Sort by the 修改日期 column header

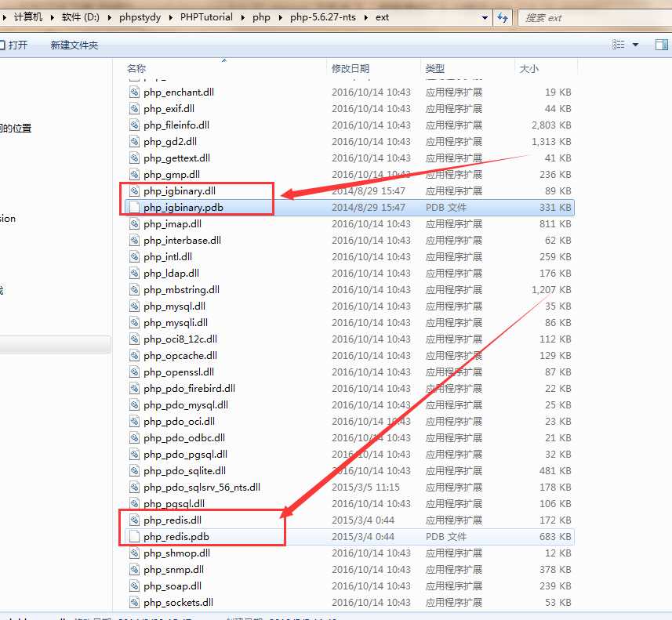(351, 68)
